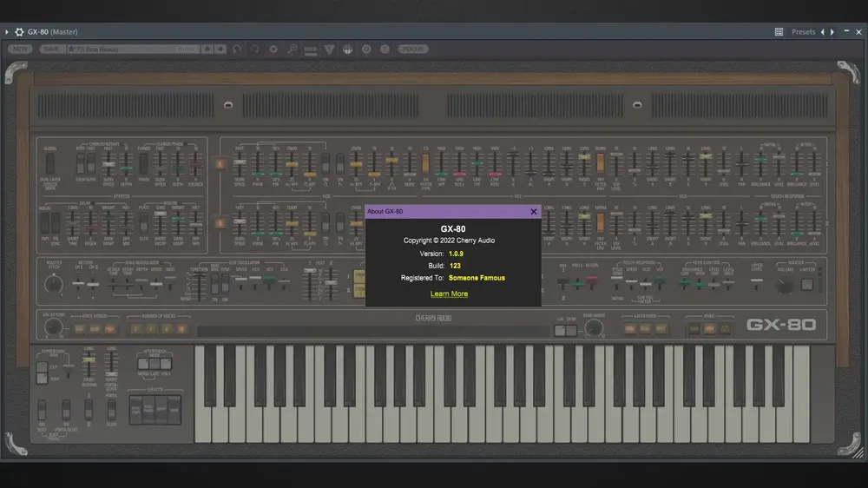Select the next preset using right arrow
Image resolution: width=868 pixels, height=488 pixels.
pyautogui.click(x=220, y=49)
